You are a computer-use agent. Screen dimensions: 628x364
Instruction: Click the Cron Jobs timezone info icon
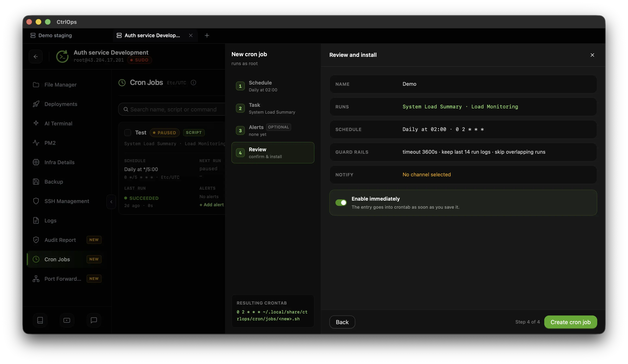[x=194, y=83]
